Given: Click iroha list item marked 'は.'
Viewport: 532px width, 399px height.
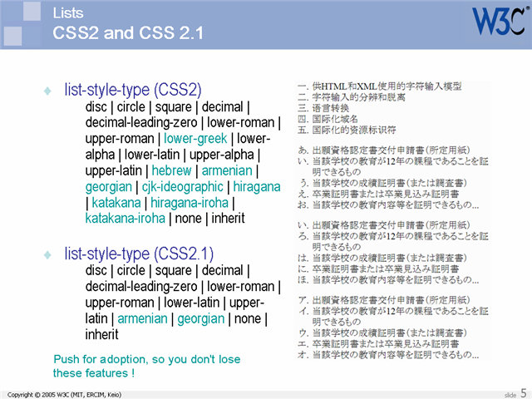Looking at the screenshot, I should tap(382, 259).
